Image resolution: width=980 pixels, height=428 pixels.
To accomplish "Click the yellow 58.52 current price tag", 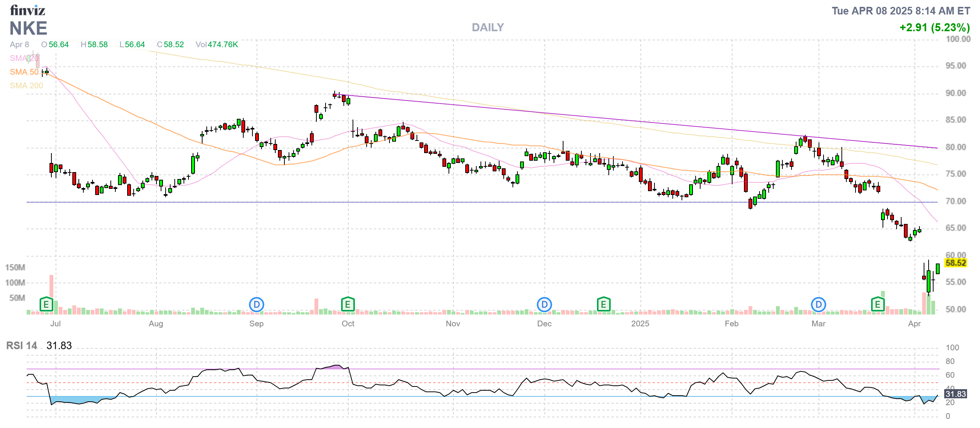I will point(956,263).
